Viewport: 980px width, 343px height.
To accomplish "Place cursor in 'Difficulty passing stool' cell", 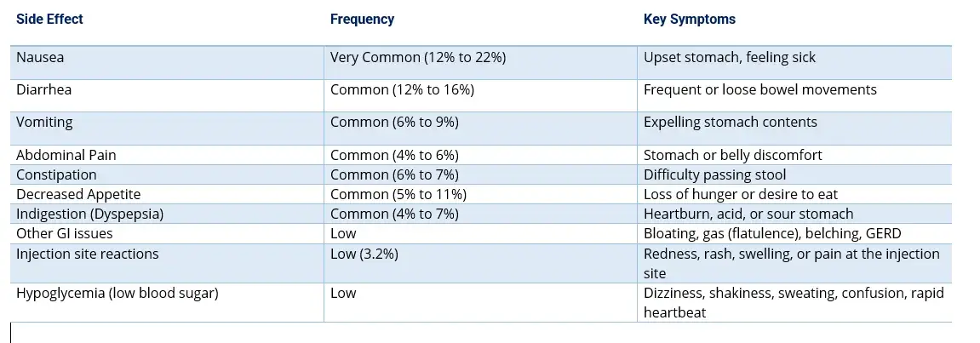I will tap(716, 174).
